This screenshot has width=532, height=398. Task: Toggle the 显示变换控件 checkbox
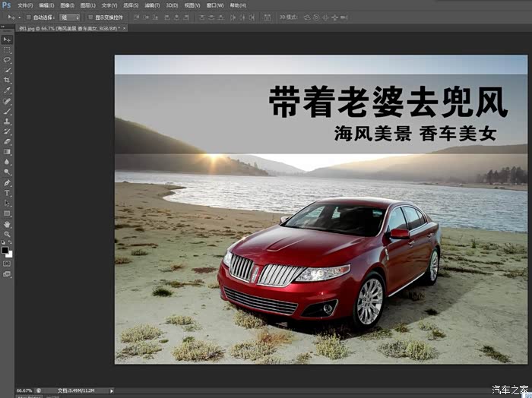coord(90,17)
